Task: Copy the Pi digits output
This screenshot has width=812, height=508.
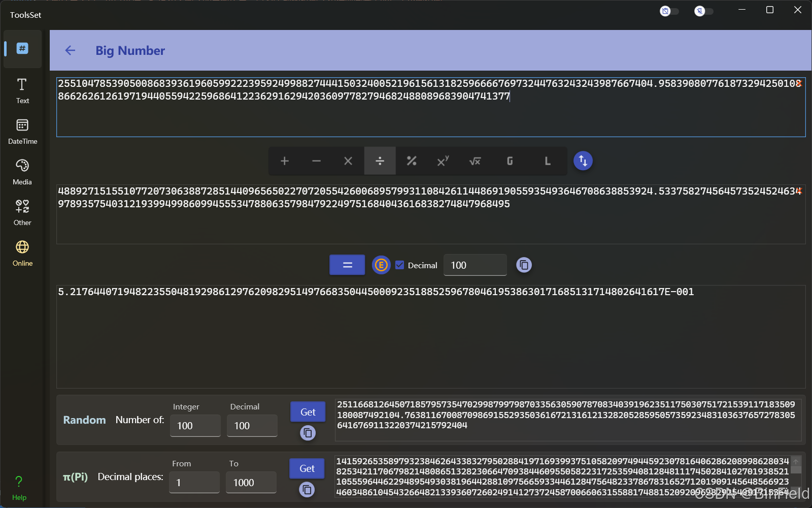Action: pyautogui.click(x=307, y=490)
